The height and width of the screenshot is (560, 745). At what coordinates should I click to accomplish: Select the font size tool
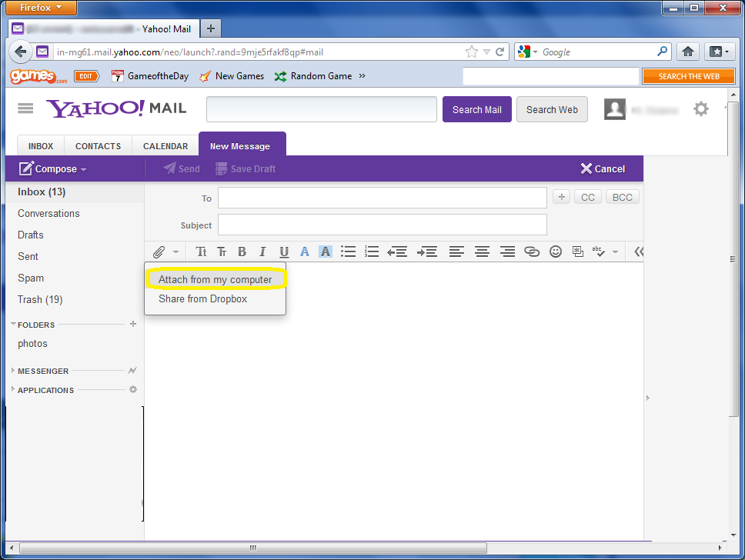point(222,252)
